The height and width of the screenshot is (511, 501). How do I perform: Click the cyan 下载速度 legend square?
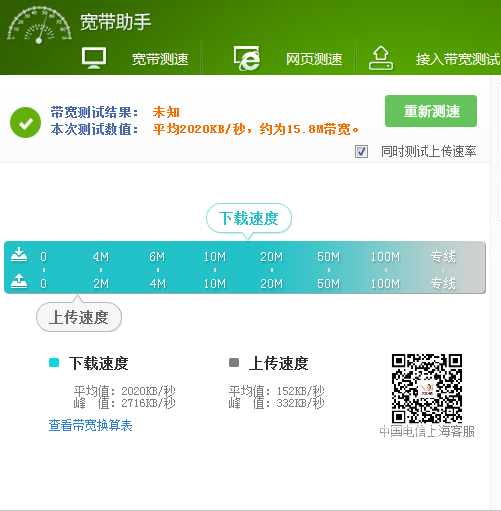54,362
